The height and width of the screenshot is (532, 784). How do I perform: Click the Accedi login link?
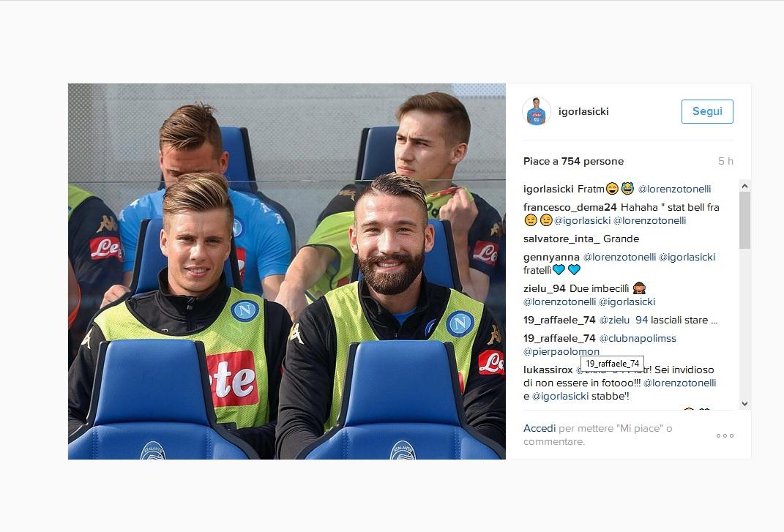(539, 429)
